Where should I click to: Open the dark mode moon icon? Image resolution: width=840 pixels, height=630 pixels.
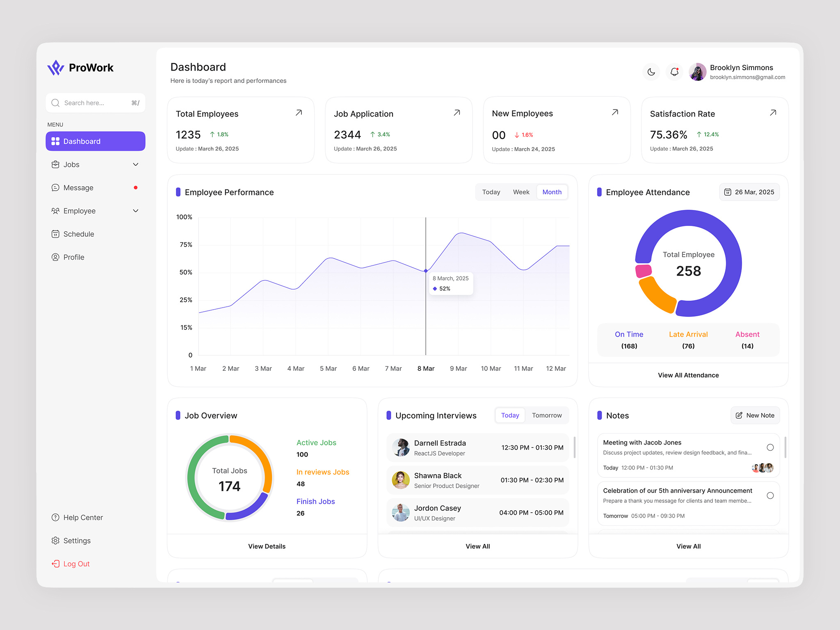(x=651, y=72)
